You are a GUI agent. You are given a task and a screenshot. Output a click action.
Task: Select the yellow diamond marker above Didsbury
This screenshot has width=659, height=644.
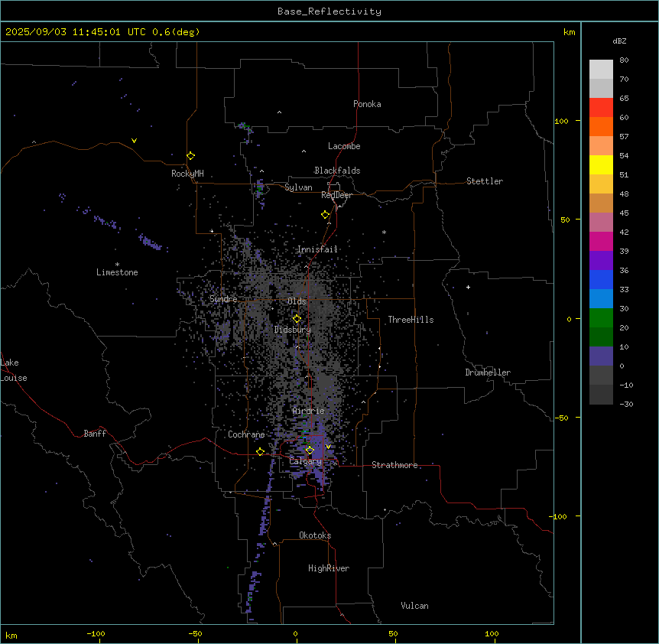pos(297,319)
